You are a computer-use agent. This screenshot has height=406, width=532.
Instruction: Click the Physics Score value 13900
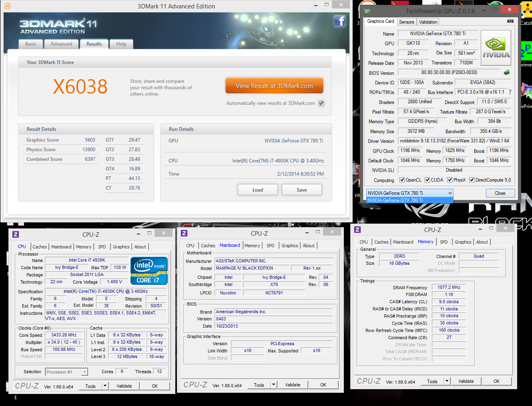click(89, 150)
